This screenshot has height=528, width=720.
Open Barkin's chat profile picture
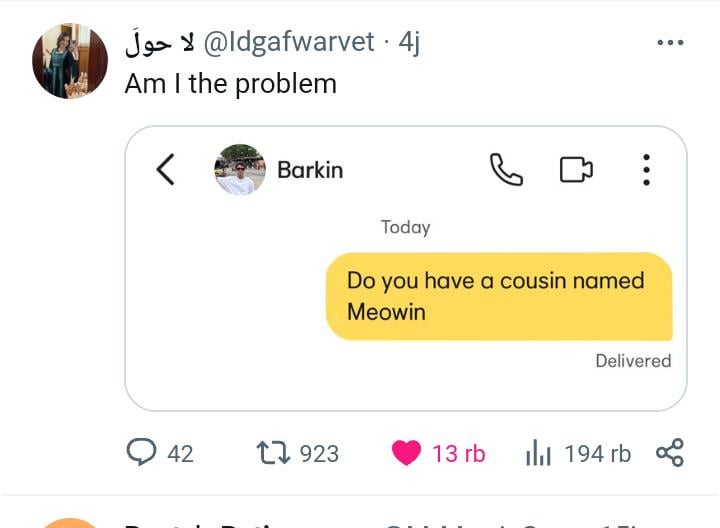[x=240, y=169]
